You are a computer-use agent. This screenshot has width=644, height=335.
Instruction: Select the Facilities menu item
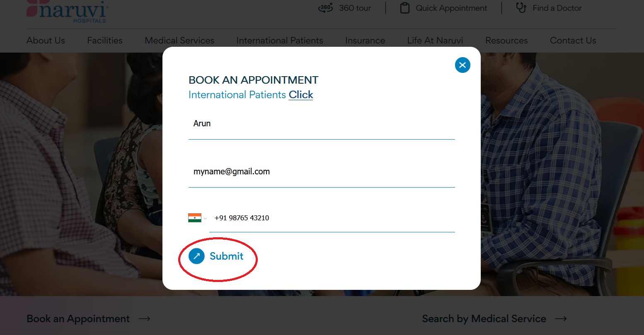(105, 41)
